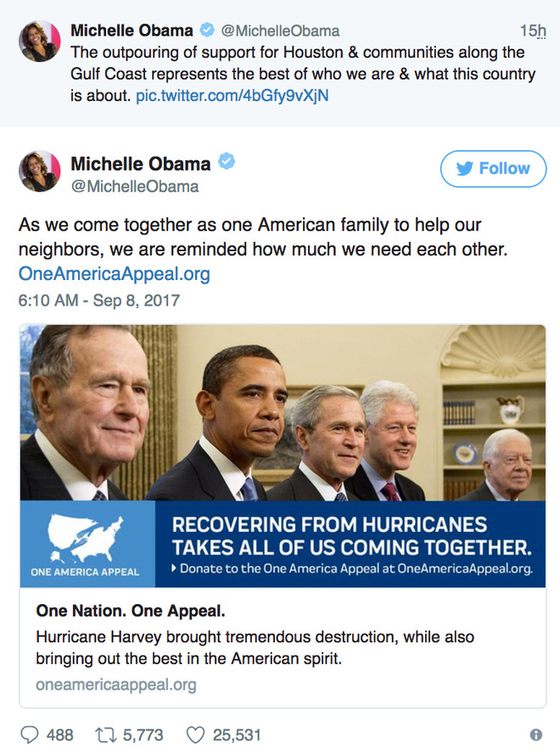Open the embedded tweet's profile avatar
Screen dimensions: 560x755
point(40,171)
